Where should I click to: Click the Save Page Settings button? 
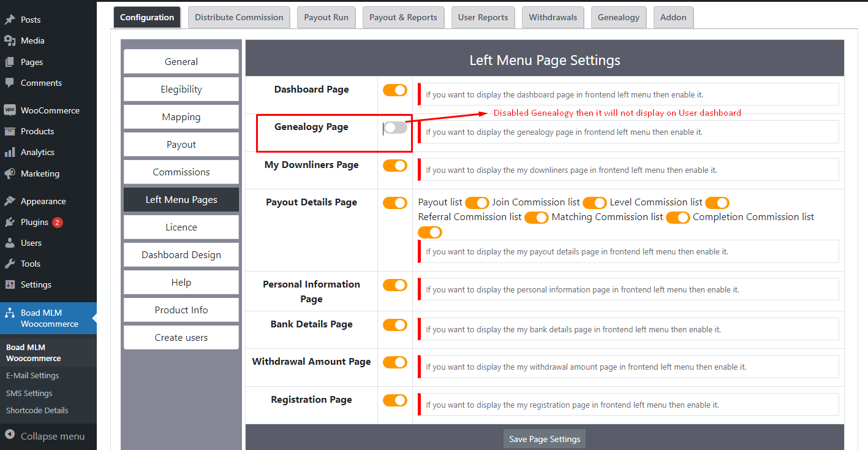544,438
